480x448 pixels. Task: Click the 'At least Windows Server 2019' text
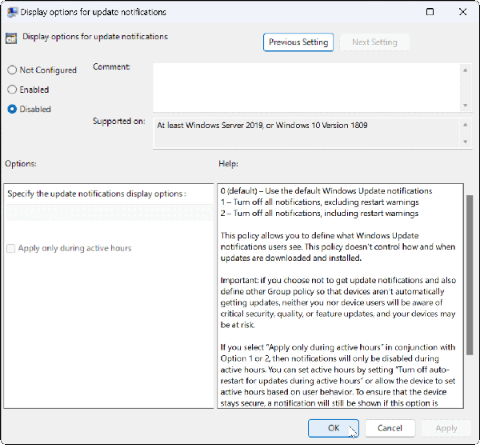tap(262, 126)
